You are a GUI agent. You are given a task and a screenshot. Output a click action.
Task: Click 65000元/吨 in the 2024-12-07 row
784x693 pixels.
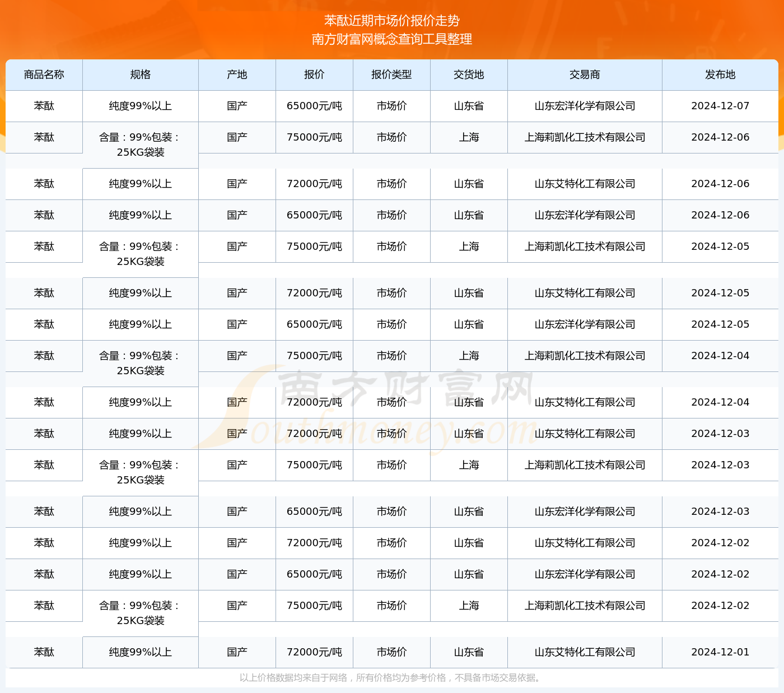click(314, 106)
